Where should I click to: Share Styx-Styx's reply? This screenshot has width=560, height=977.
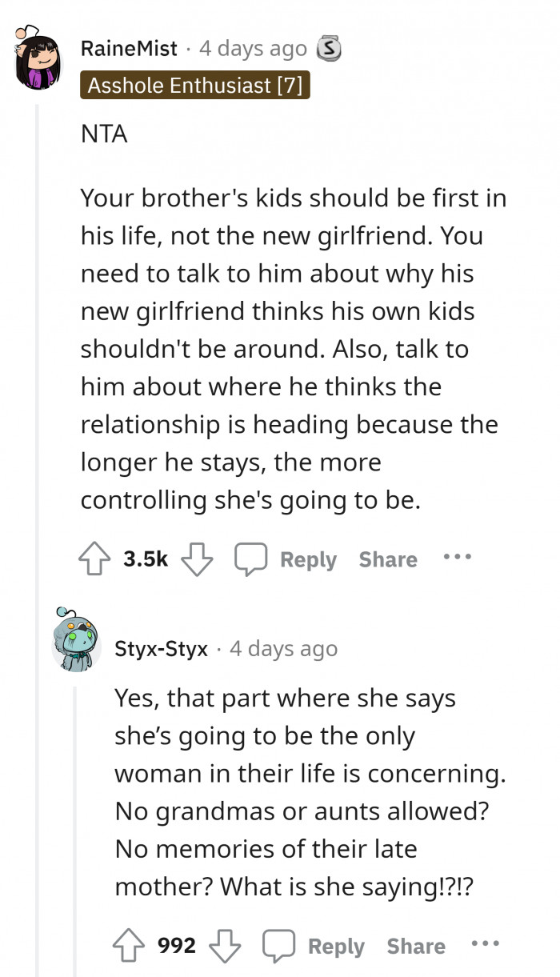coord(415,946)
